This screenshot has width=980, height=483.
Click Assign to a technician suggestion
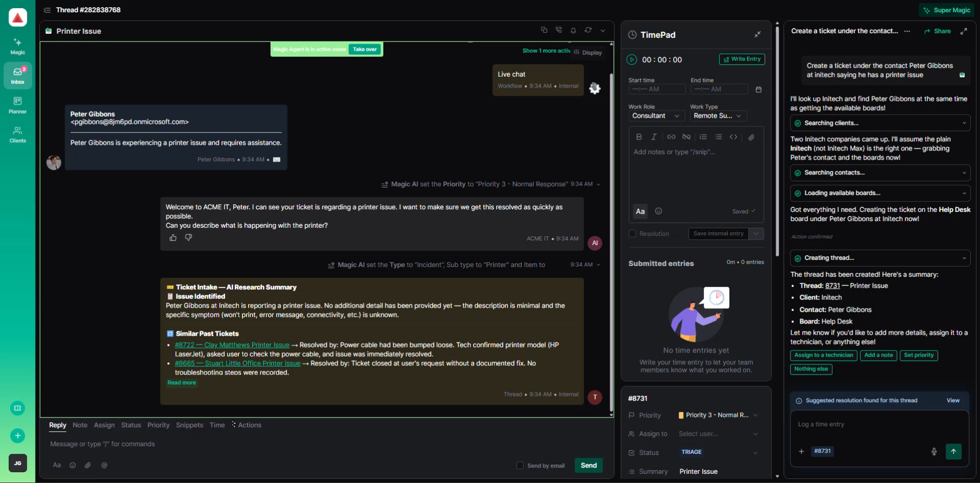click(x=823, y=356)
